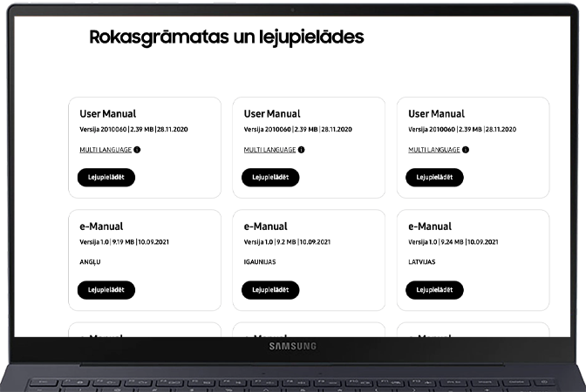
Task: Click e-Manual title above IGAUNIJAS label
Action: click(265, 226)
